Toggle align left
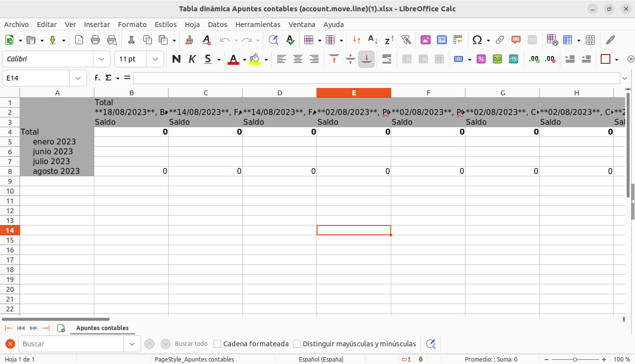Viewport: 635px width, 364px height. point(281,59)
